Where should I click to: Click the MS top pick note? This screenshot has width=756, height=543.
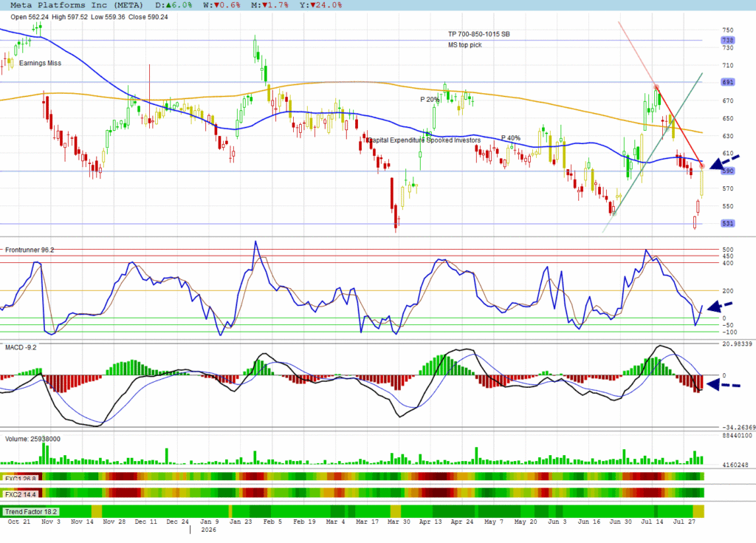coord(465,45)
